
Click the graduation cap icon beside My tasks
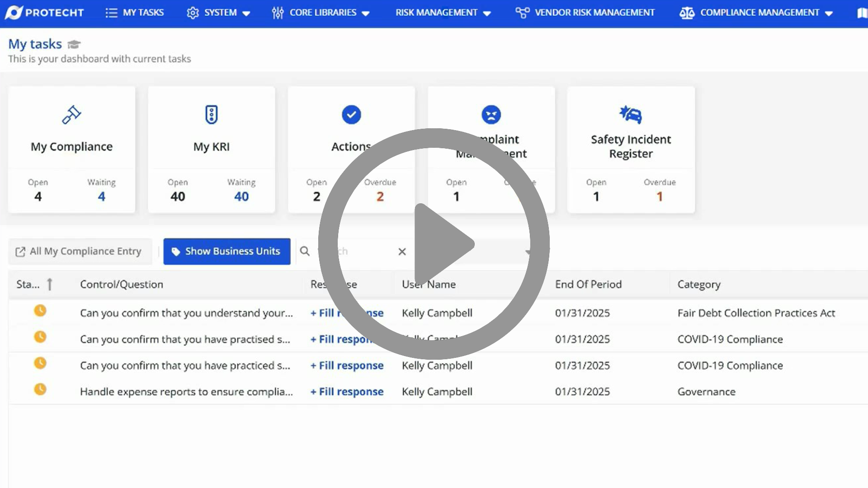pyautogui.click(x=74, y=44)
